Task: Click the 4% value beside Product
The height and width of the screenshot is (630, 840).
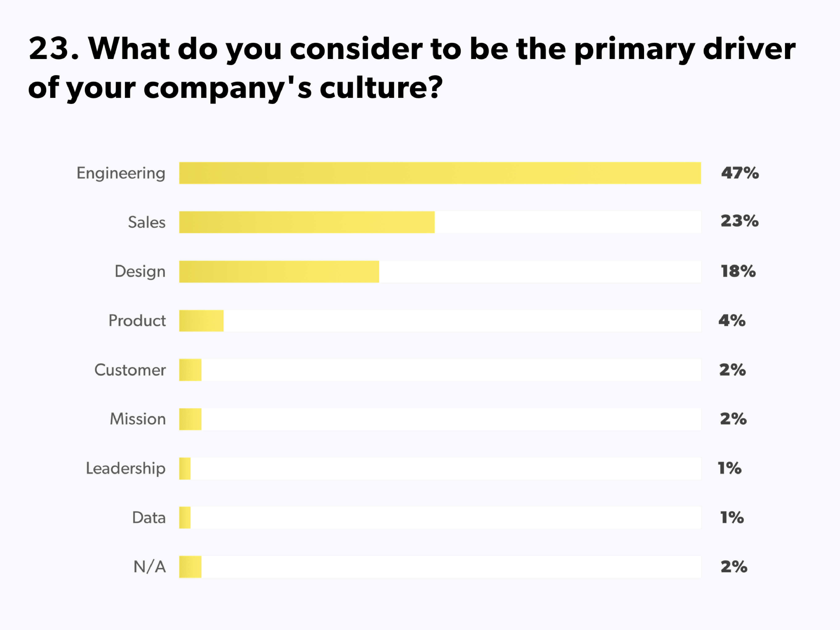Action: coord(731,320)
